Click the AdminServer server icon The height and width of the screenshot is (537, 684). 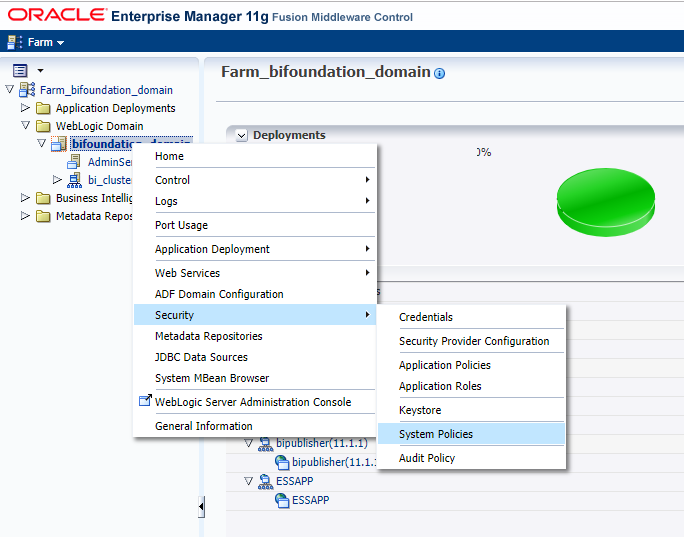coord(74,161)
